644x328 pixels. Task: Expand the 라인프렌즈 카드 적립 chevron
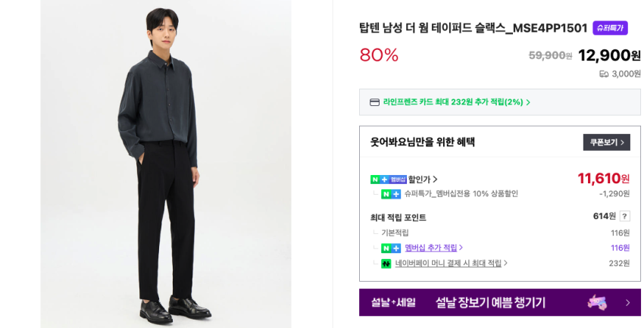(528, 102)
